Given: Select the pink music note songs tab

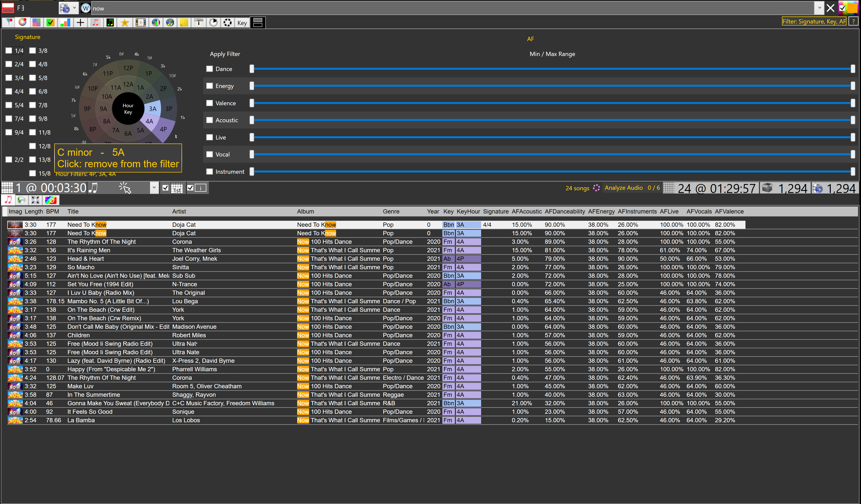Looking at the screenshot, I should (8, 200).
